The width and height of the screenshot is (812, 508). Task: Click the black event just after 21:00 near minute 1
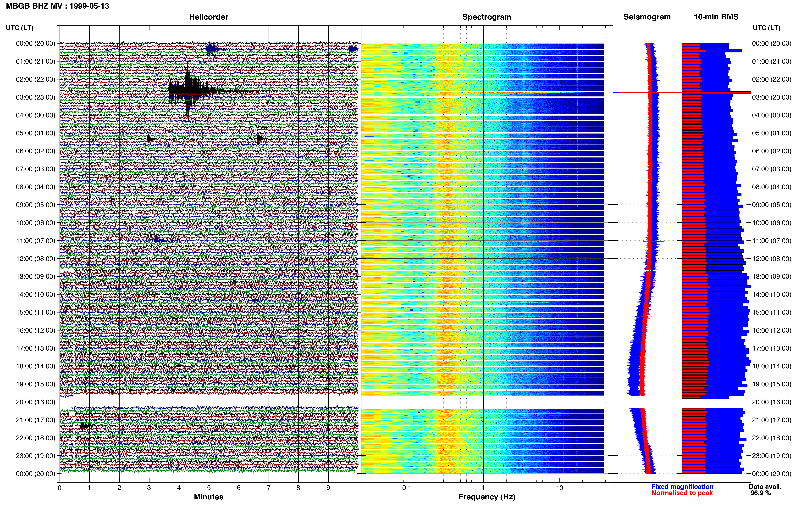tap(85, 426)
